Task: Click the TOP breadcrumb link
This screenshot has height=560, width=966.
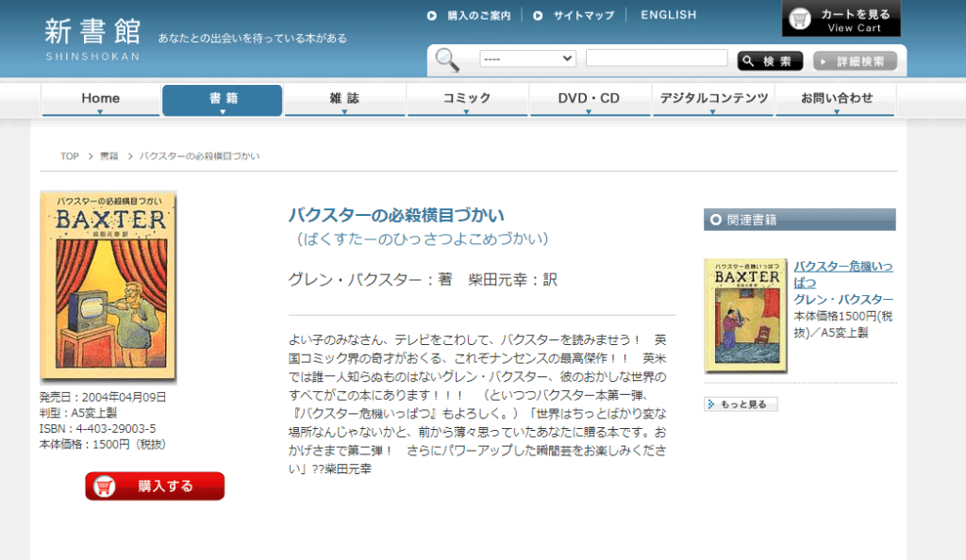Action: (x=70, y=156)
